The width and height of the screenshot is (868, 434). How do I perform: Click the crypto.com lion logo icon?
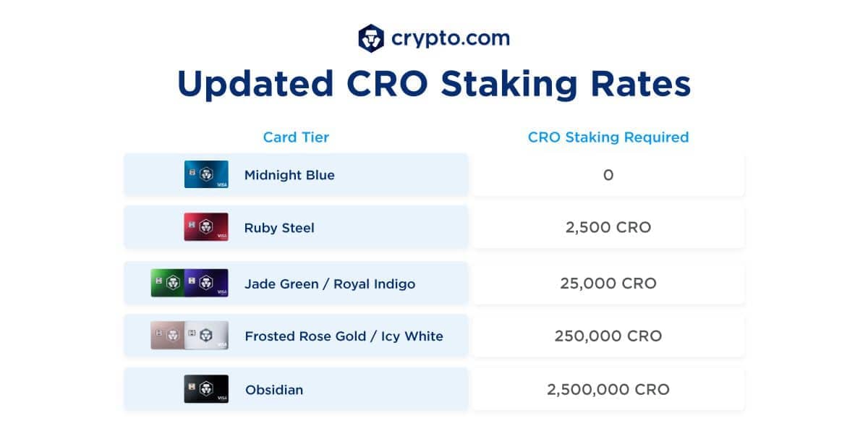(371, 38)
